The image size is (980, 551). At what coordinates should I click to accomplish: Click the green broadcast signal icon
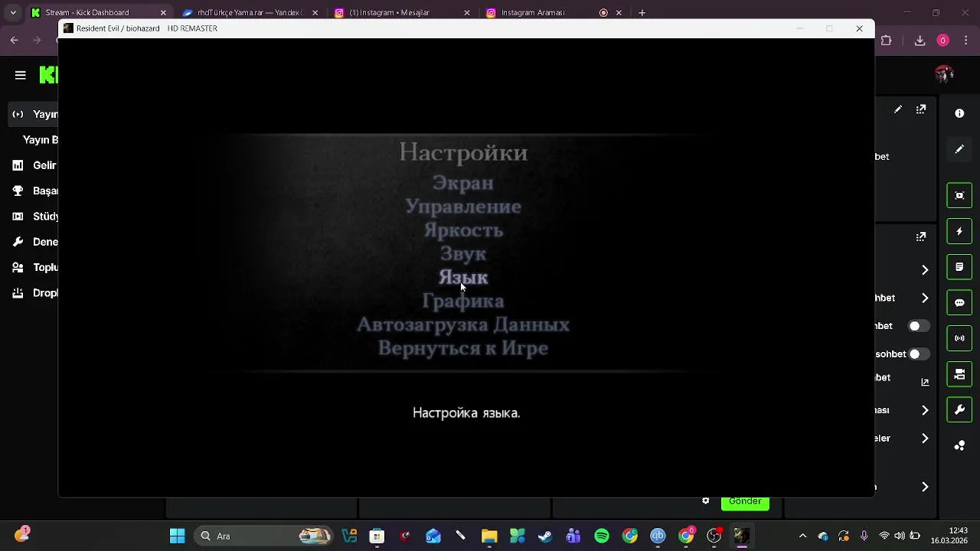point(959,338)
